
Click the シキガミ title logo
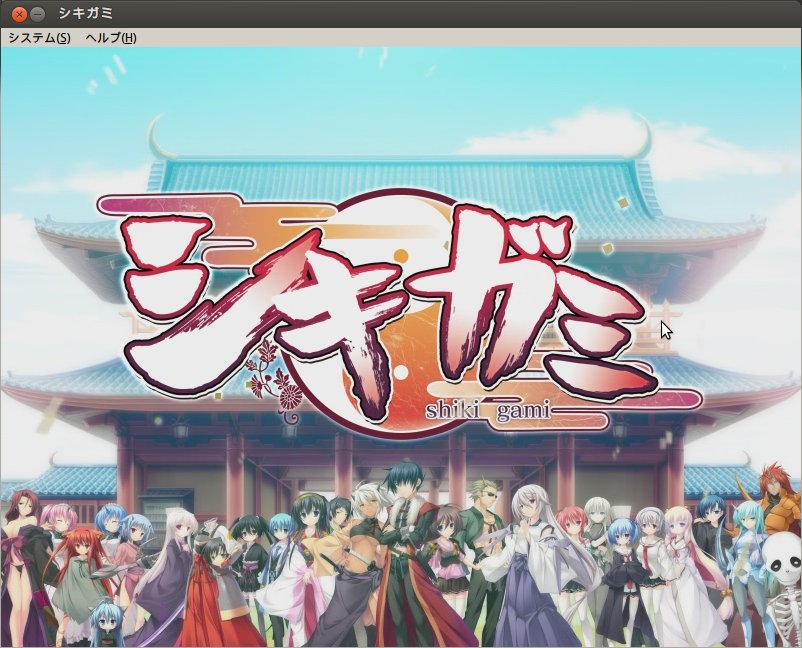[399, 314]
